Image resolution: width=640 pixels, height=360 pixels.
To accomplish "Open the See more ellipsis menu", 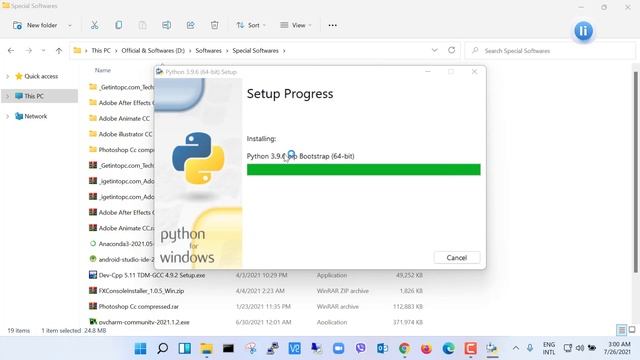I will [x=333, y=25].
